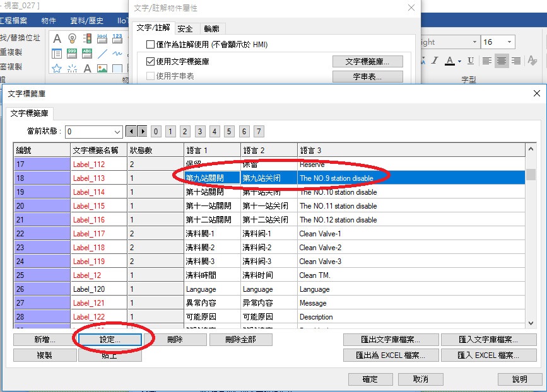547x392 pixels.
Task: Open the font size 16 dropdown
Action: point(509,42)
